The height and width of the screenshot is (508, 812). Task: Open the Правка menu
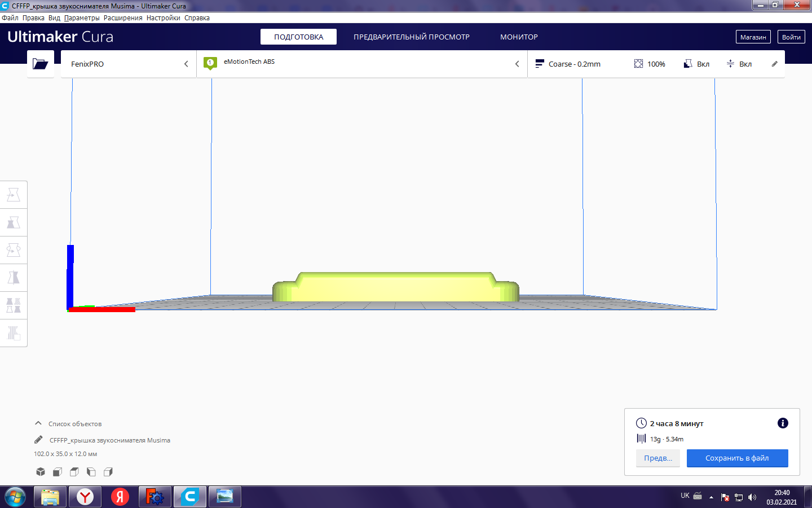point(33,18)
